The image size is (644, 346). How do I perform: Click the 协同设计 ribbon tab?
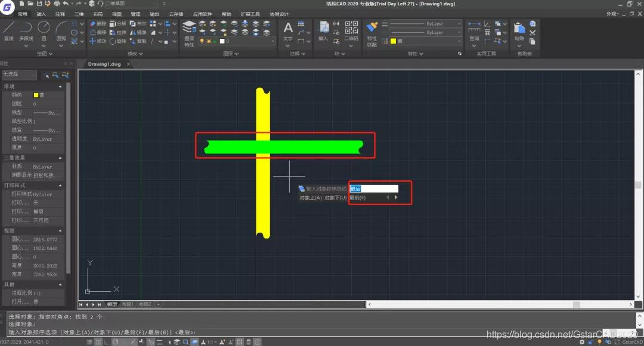click(x=279, y=14)
